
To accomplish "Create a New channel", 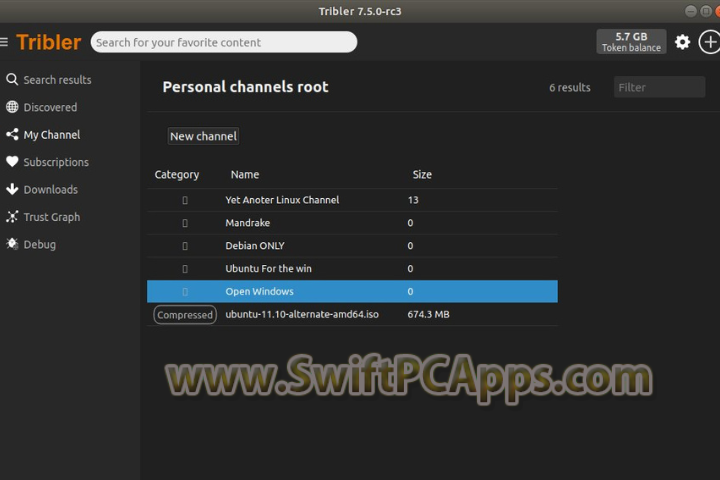I will [203, 136].
